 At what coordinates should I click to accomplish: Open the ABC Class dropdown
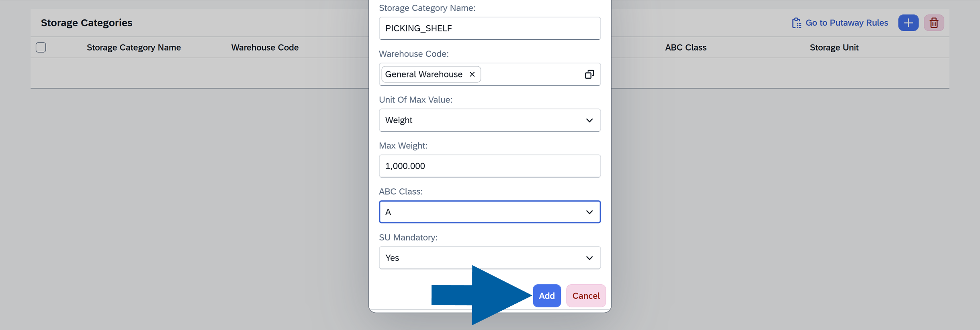[x=589, y=212]
